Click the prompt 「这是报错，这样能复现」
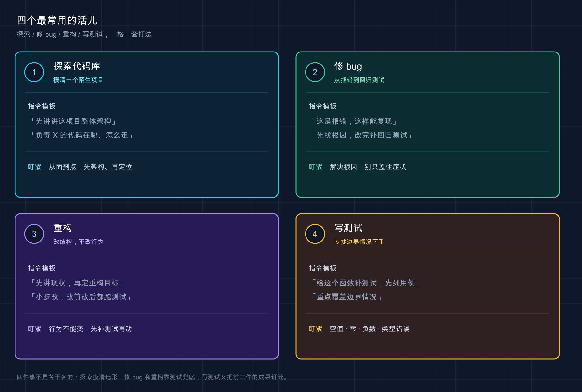Image resolution: width=582 pixels, height=392 pixels. (354, 121)
